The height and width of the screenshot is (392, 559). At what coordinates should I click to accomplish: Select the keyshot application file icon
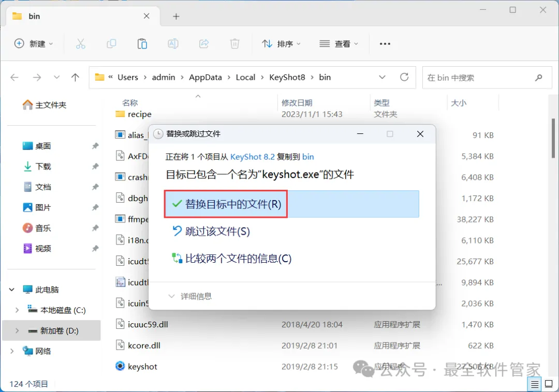[x=120, y=366]
